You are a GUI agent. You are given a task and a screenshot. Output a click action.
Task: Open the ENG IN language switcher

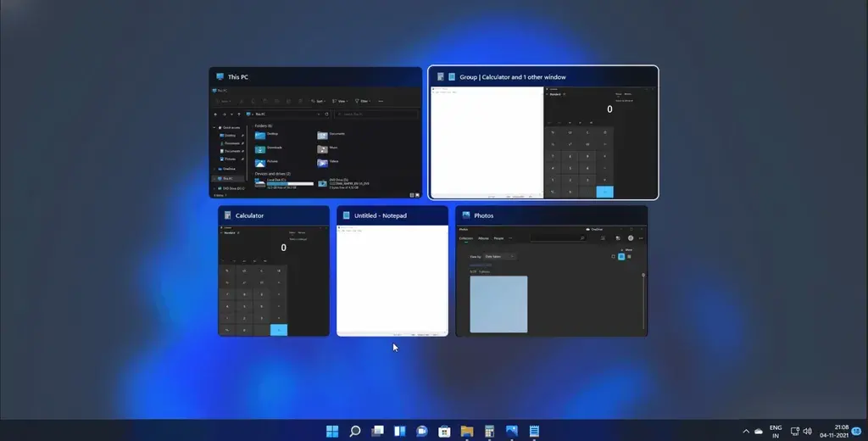coord(776,431)
